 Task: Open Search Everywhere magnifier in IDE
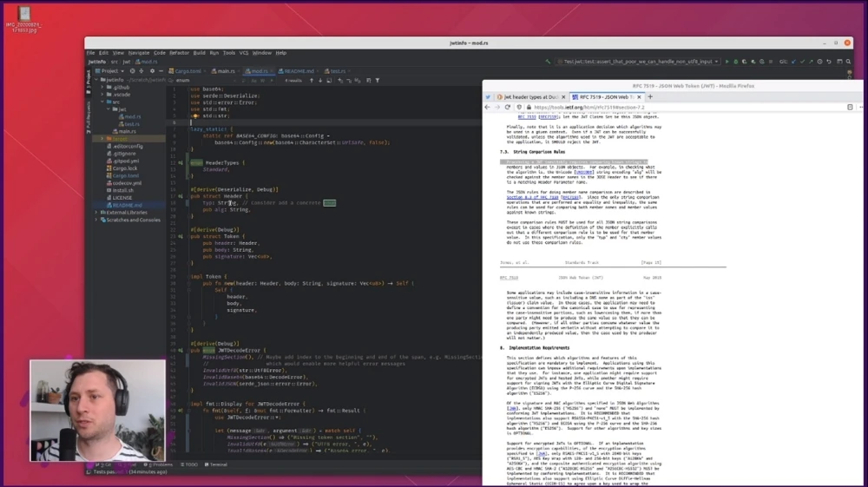pos(848,62)
